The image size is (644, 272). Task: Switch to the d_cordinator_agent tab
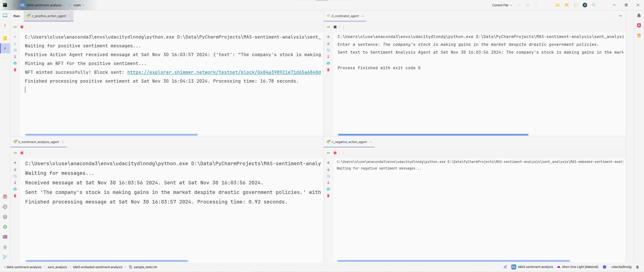click(345, 16)
